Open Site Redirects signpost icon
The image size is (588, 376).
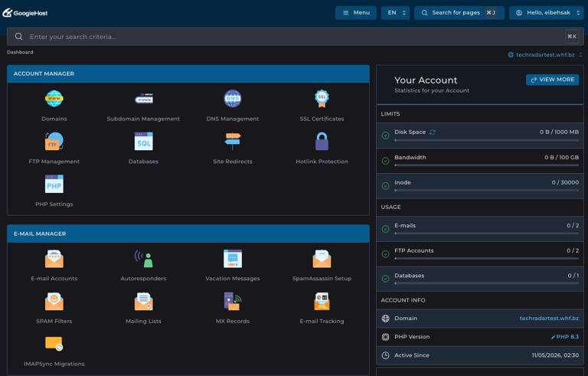tap(233, 142)
